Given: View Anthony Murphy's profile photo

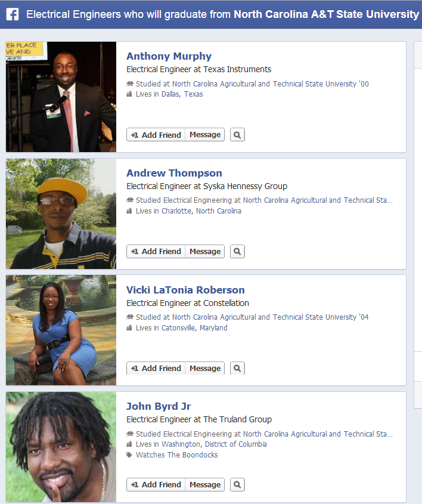Looking at the screenshot, I should tap(61, 97).
